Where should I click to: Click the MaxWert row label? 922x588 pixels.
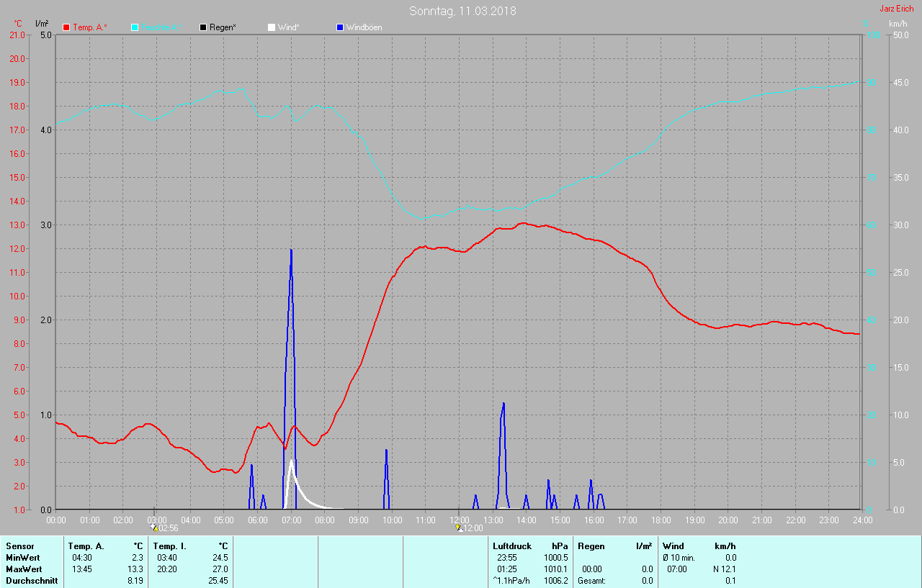tap(24, 569)
